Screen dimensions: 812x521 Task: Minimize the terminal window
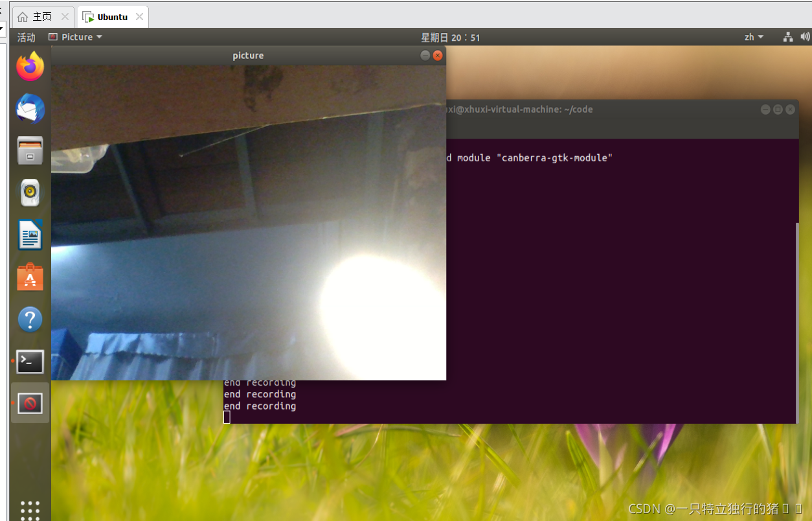(765, 110)
